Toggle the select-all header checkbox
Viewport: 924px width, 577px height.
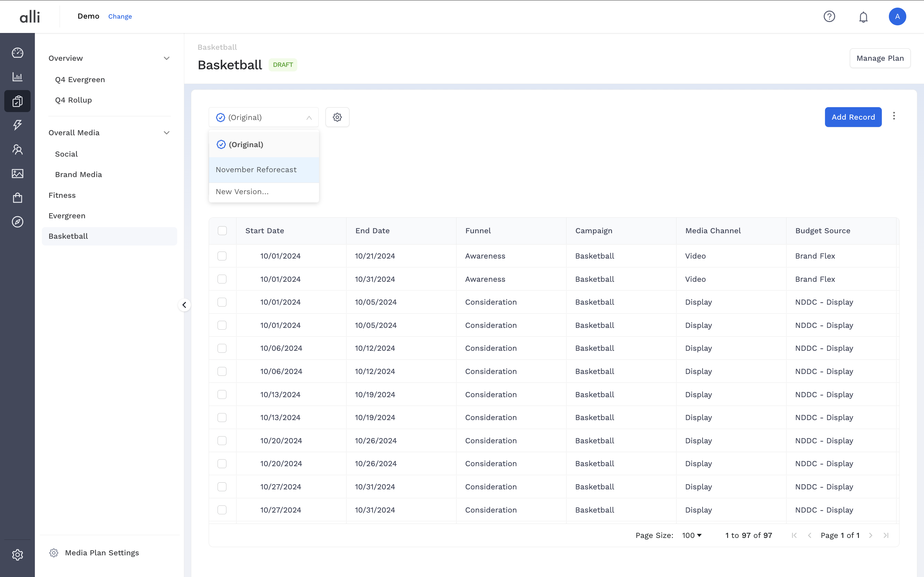point(222,230)
